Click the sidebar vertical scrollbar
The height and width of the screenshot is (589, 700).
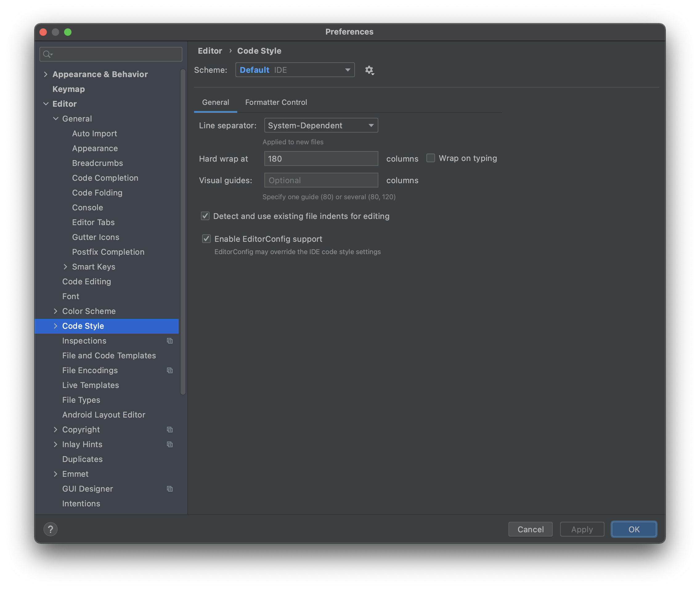pos(183,230)
